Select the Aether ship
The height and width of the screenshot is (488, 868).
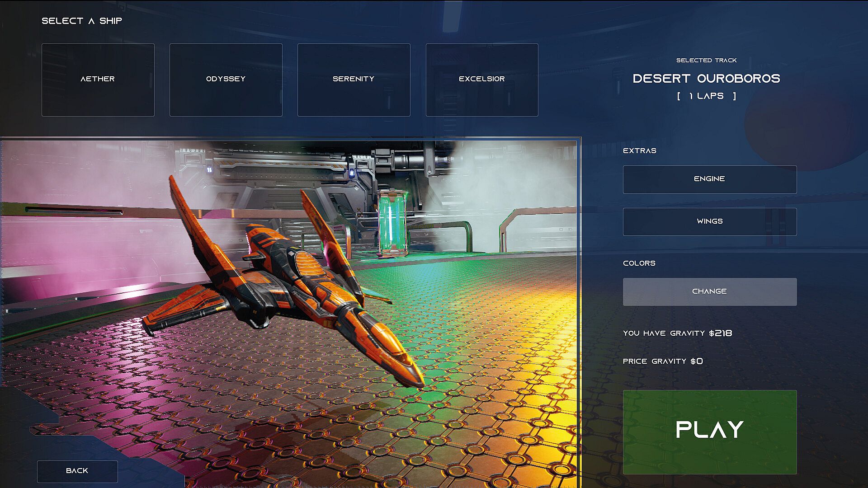point(98,80)
